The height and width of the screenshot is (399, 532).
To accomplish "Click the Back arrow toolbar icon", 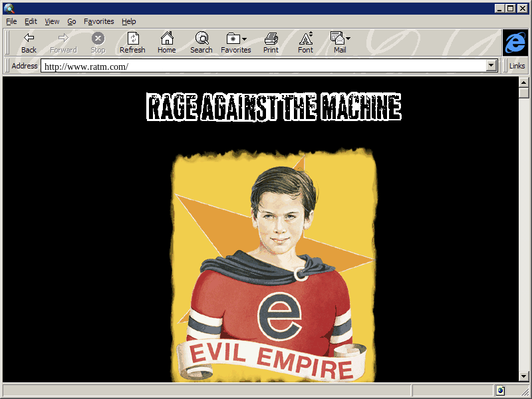I will pos(29,39).
